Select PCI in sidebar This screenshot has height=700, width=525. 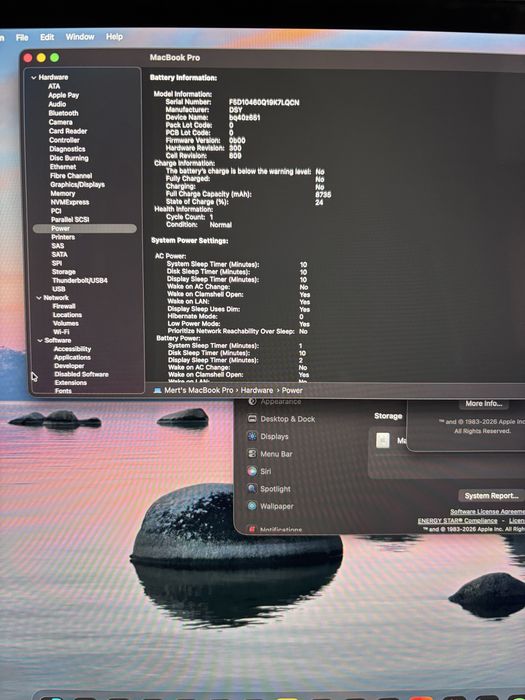[x=56, y=211]
